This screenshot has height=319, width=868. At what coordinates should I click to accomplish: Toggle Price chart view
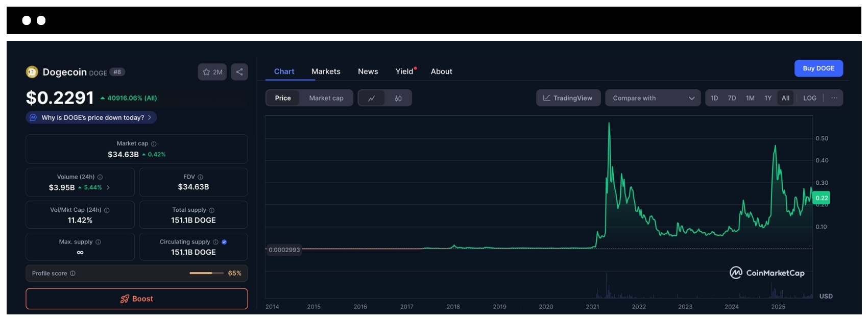coord(283,98)
